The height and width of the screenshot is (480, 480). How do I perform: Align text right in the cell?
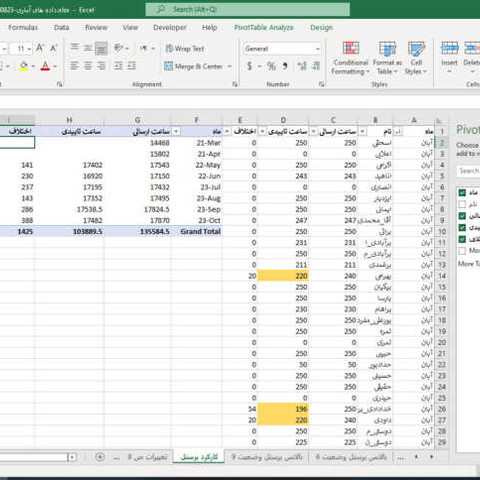pos(101,66)
